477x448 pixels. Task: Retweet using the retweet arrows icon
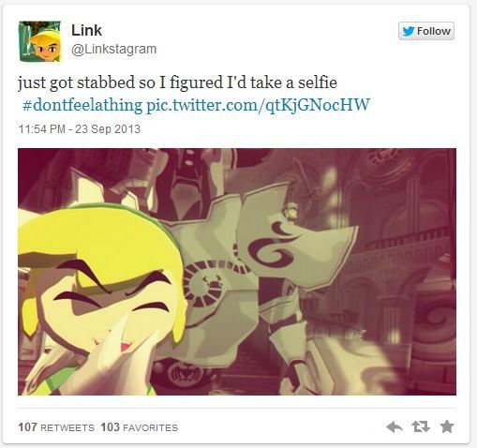(x=421, y=426)
